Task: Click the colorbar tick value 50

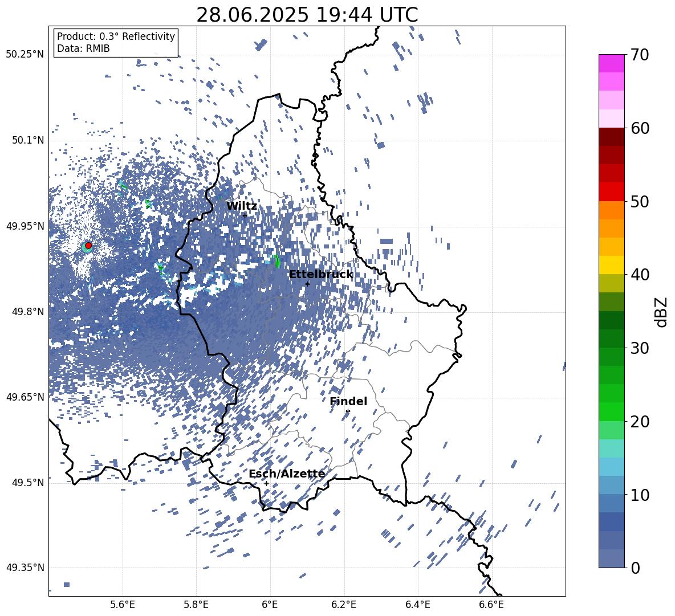Action: click(x=640, y=202)
